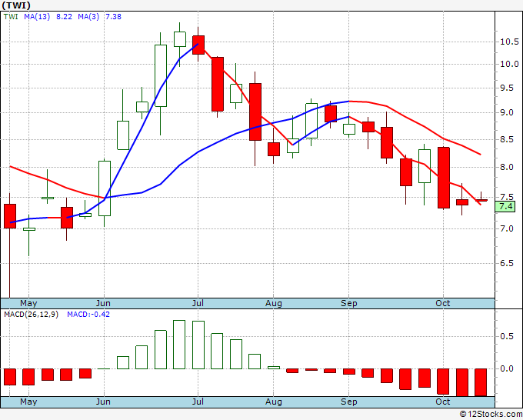
Task: Click the last red MACD bar on the right
Action: click(481, 382)
